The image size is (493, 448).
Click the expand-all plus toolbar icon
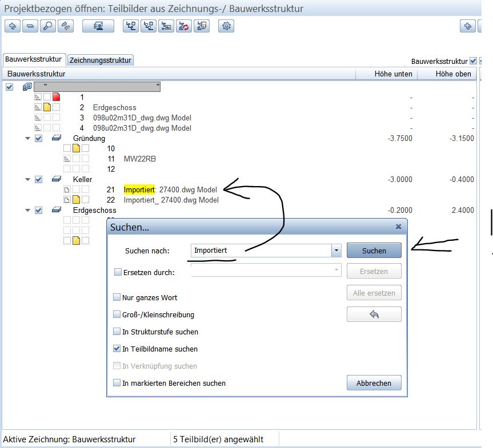[x=13, y=26]
